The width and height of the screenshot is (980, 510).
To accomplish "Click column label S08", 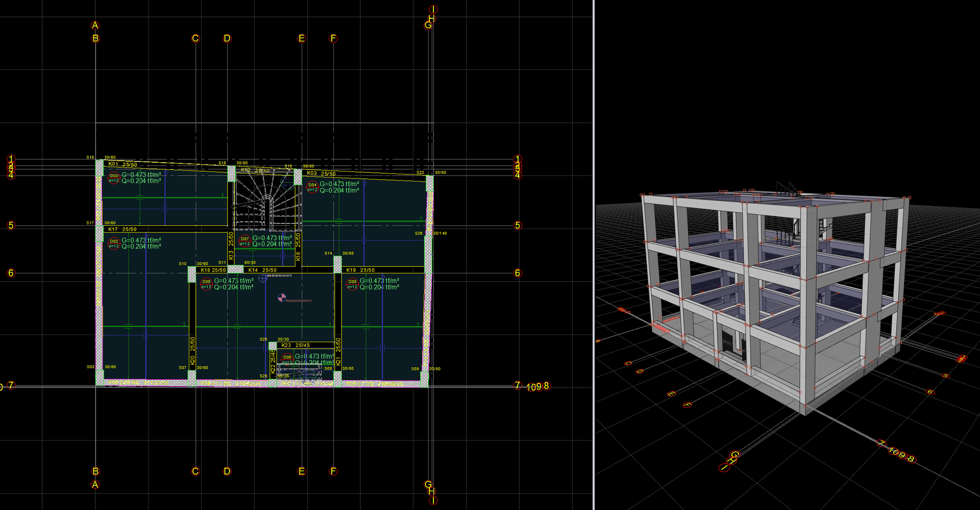I will click(328, 368).
